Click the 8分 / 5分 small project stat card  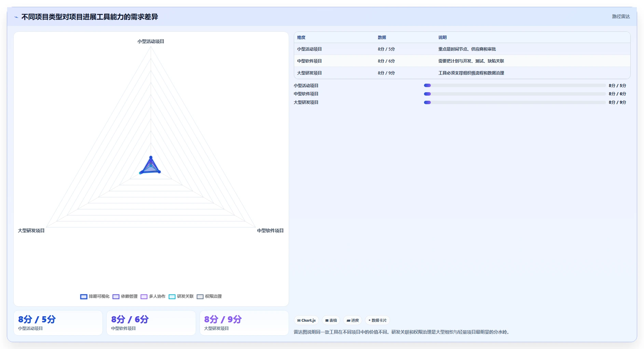click(58, 323)
